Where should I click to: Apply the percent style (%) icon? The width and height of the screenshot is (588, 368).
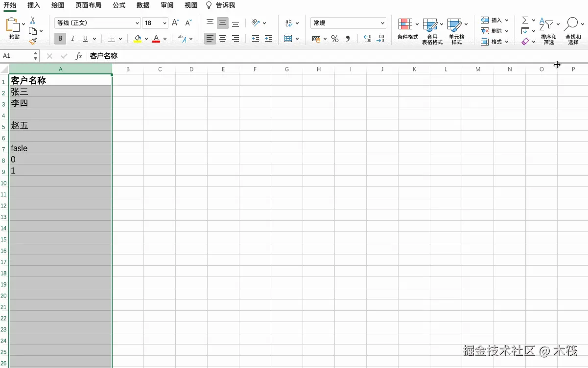[x=335, y=38]
